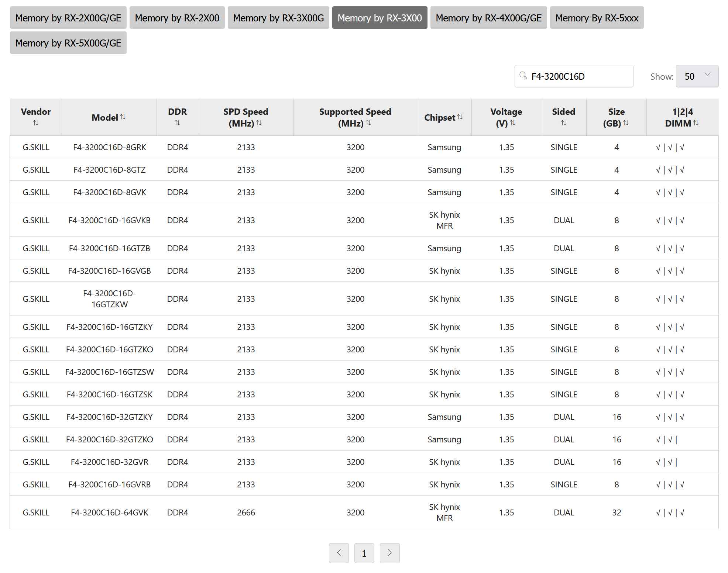Screen dimensions: 728x573
Task: Select model F4-3200C16D-16GTZKO cell
Action: point(110,349)
